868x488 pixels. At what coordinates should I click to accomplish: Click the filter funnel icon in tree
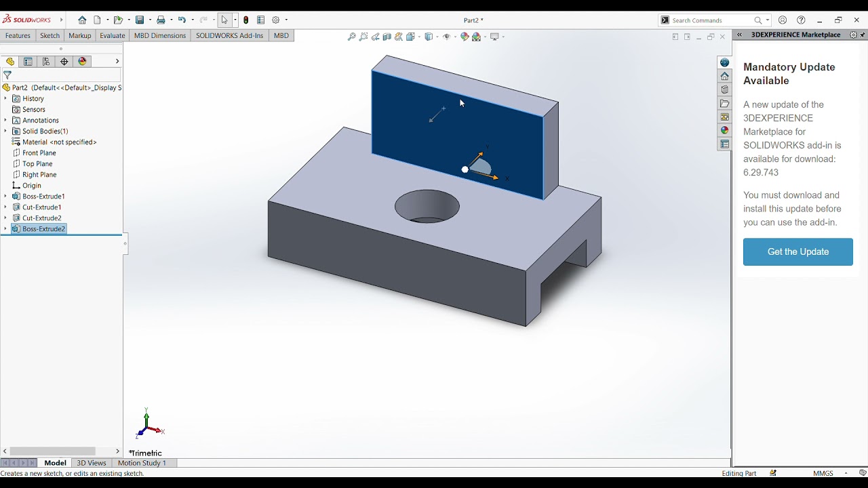click(x=7, y=75)
